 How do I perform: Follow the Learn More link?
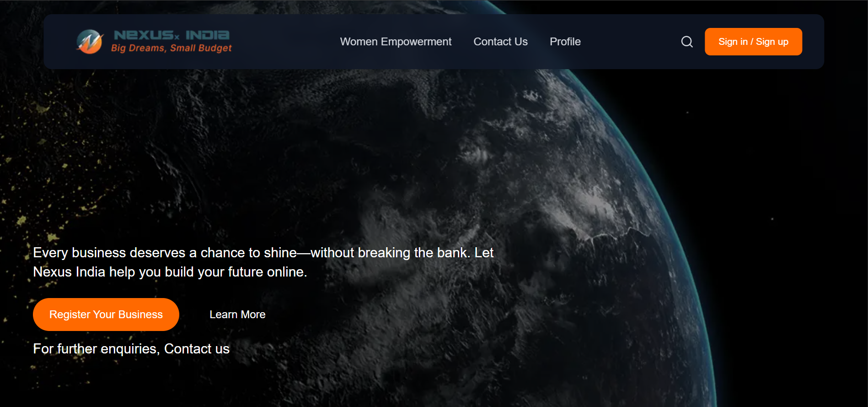237,315
